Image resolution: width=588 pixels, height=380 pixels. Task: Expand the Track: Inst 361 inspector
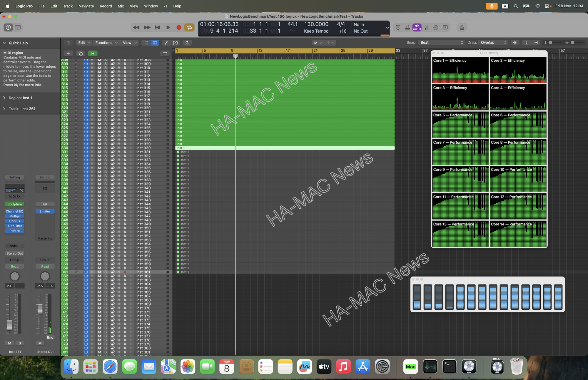(4, 109)
